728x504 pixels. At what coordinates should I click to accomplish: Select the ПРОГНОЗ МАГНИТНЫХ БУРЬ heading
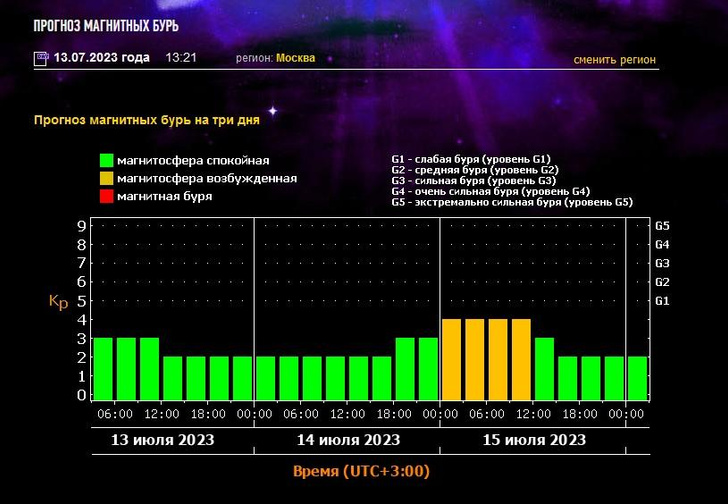[x=106, y=26]
